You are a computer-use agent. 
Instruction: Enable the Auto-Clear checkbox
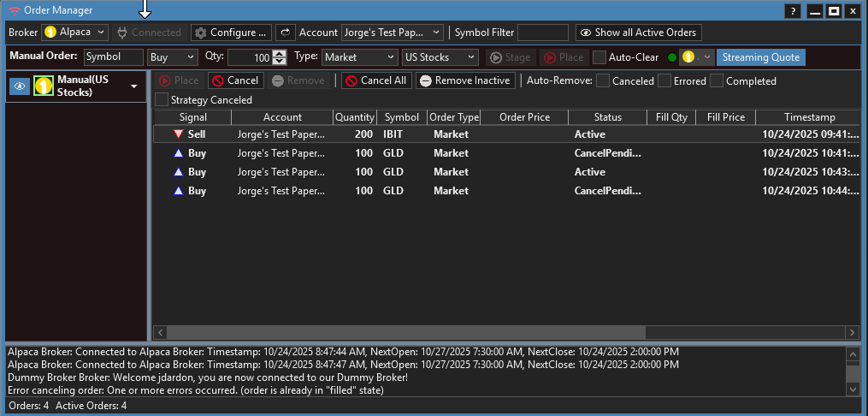599,57
